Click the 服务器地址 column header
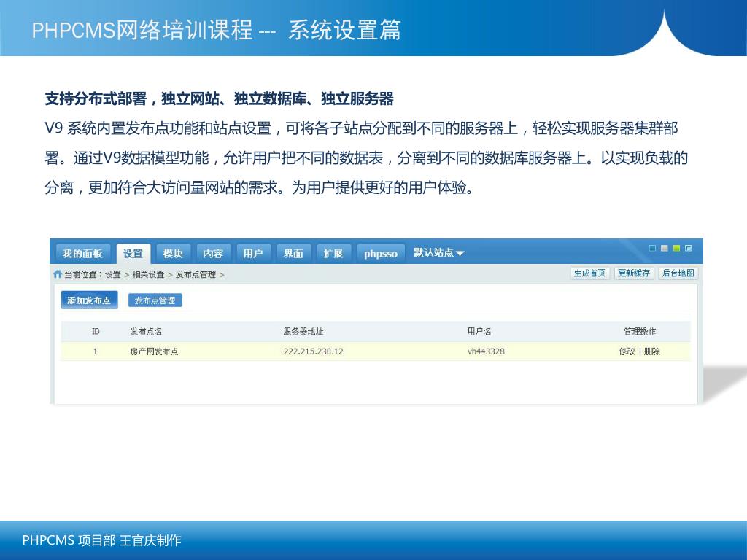The width and height of the screenshot is (747, 560). pyautogui.click(x=303, y=332)
